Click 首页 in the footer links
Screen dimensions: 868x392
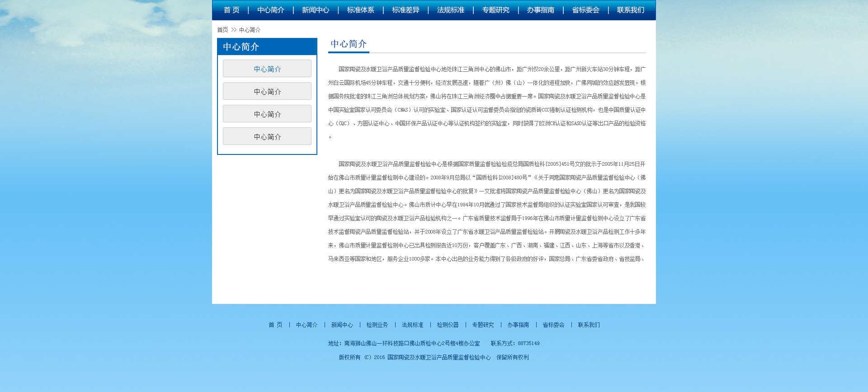tap(275, 325)
